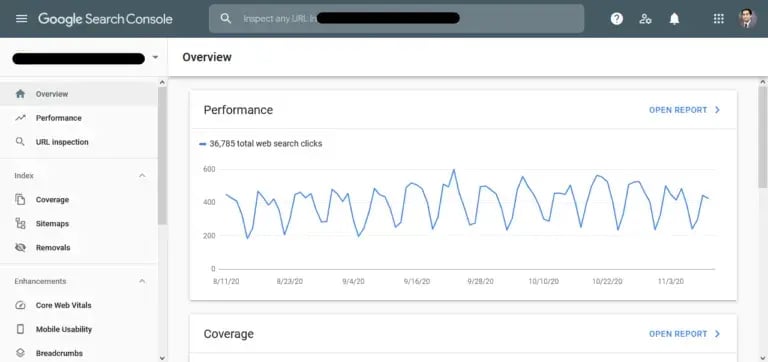Open the Google apps grid
Viewport: 768px width, 362px height.
(719, 19)
